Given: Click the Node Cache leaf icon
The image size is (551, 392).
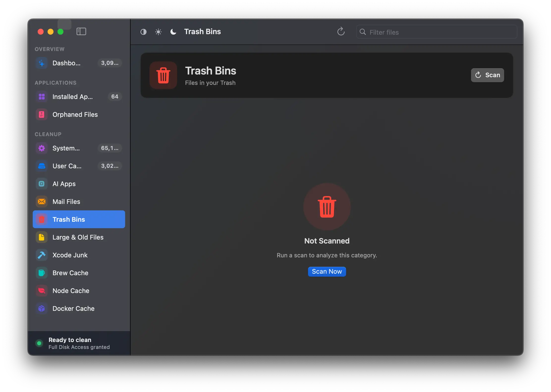Looking at the screenshot, I should [42, 291].
